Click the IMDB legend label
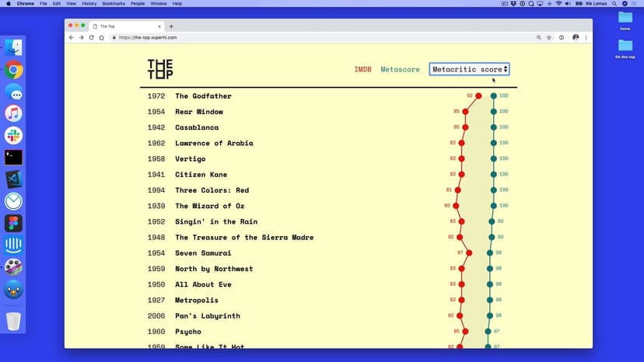Viewport: 644px width, 362px height. (x=362, y=69)
